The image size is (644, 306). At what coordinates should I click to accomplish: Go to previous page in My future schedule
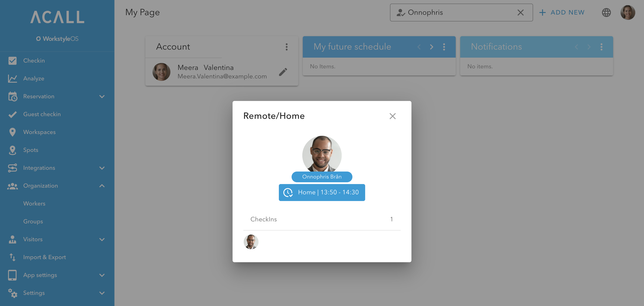[419, 47]
